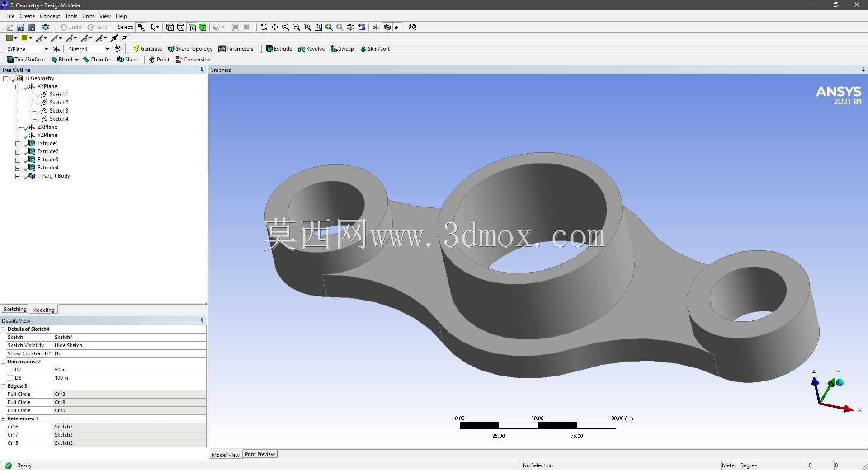This screenshot has width=868, height=470.
Task: Select the Selection Filter: Faces icon
Action: click(192, 27)
